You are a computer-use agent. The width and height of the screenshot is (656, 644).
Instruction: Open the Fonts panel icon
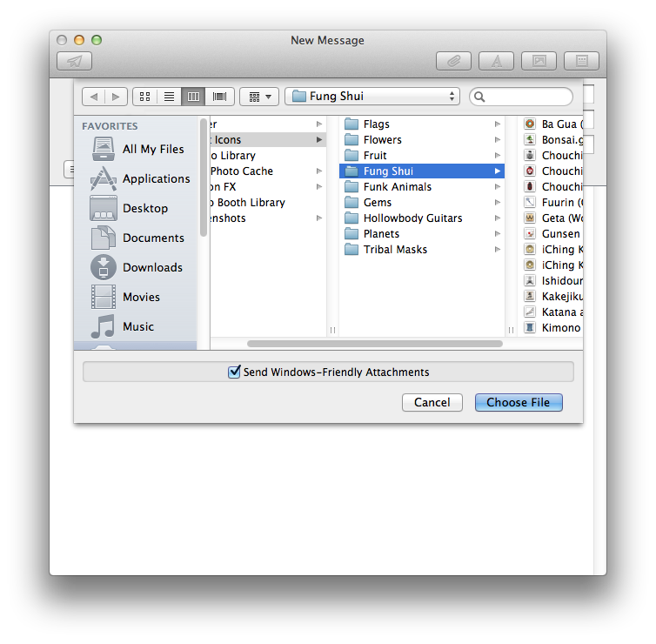click(496, 62)
